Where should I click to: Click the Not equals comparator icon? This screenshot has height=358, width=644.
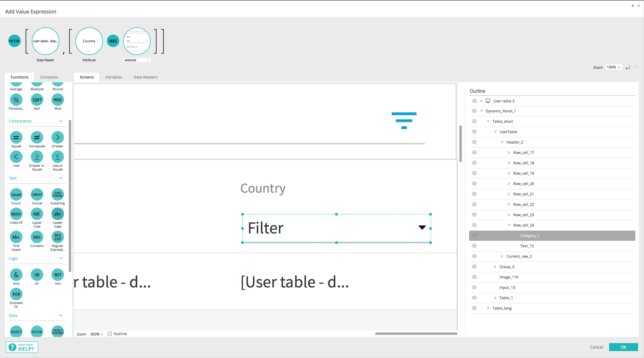(x=37, y=138)
